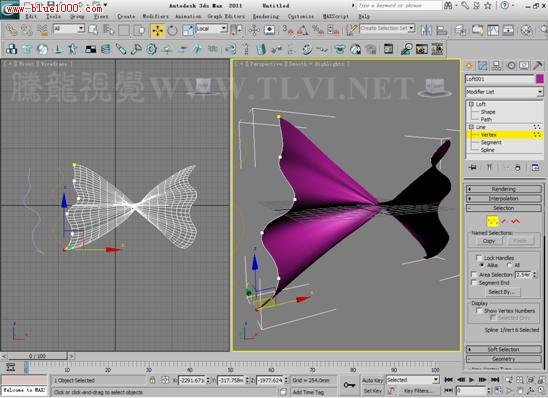Viewport: 548px width, 398px height.
Task: Enable the Area Selection checkbox
Action: tap(474, 275)
